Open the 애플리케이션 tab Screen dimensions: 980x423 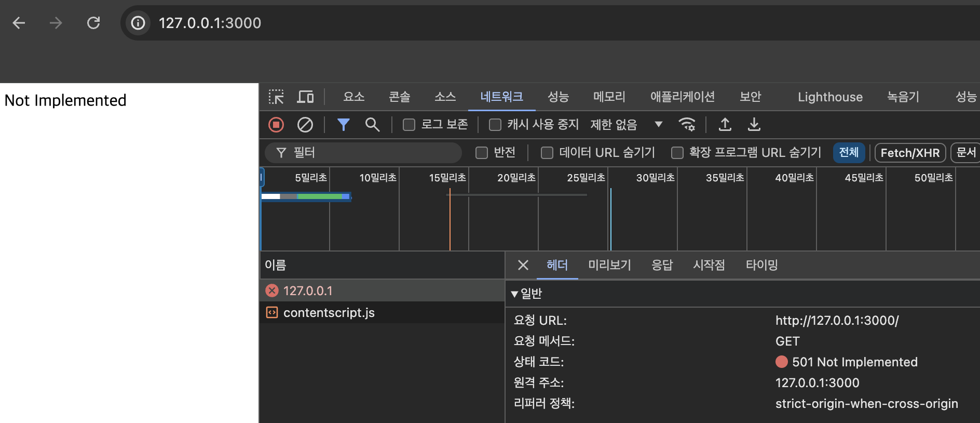683,97
